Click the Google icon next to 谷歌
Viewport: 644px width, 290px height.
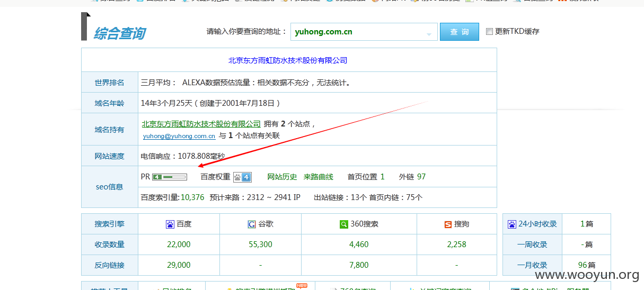(x=252, y=224)
